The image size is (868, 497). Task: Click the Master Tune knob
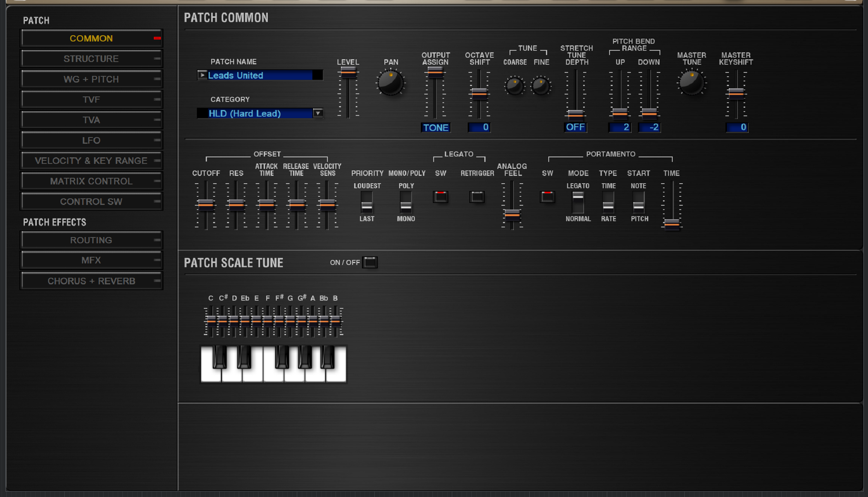coord(691,82)
